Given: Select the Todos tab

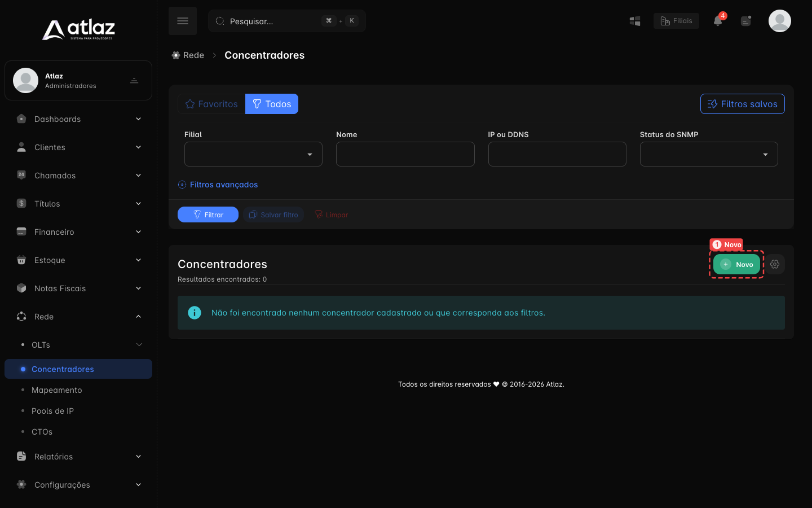Looking at the screenshot, I should 272,104.
